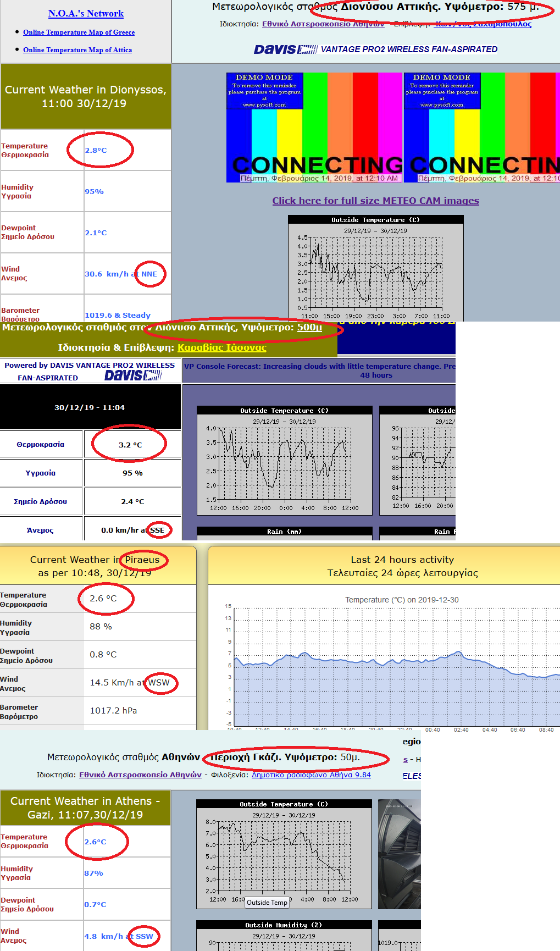Open the Καραβίας Ιάσονας owner link
This screenshot has height=951, width=560.
[x=221, y=347]
